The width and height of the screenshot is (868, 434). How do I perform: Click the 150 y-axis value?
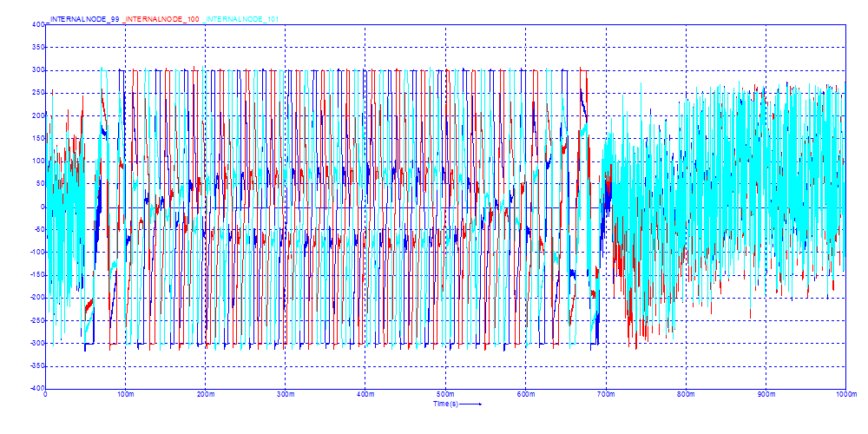pos(37,138)
